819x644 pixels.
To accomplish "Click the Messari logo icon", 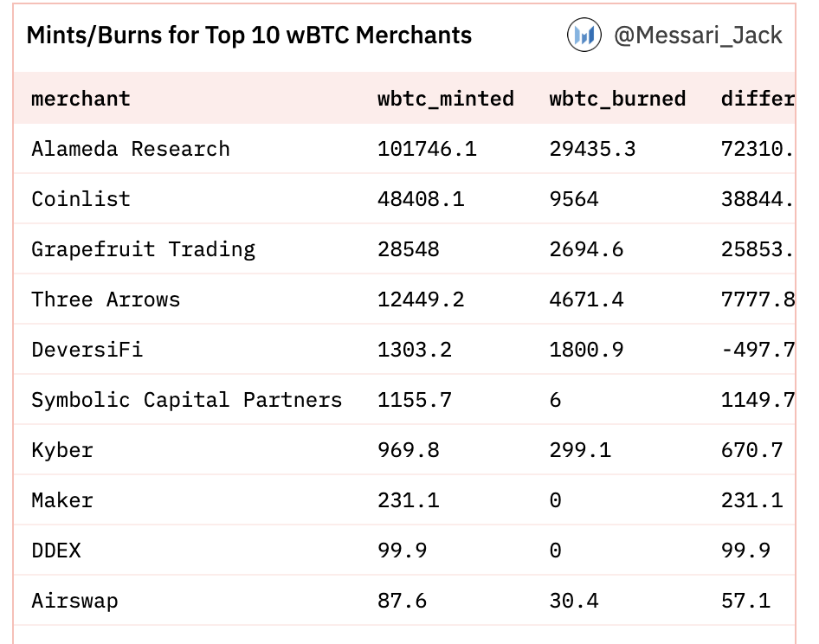I will pos(584,35).
